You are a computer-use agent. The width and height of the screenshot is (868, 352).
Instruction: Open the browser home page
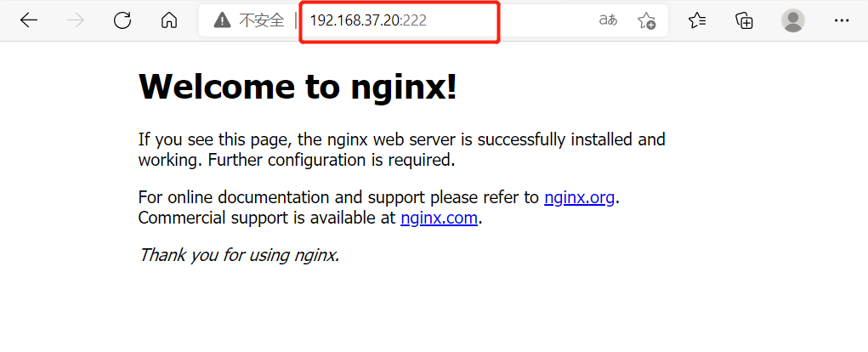coord(169,21)
